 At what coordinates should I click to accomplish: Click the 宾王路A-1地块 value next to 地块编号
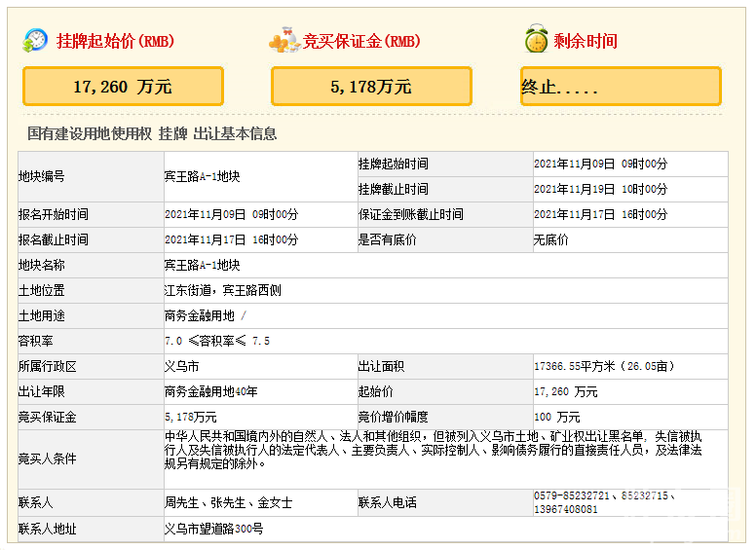(202, 177)
